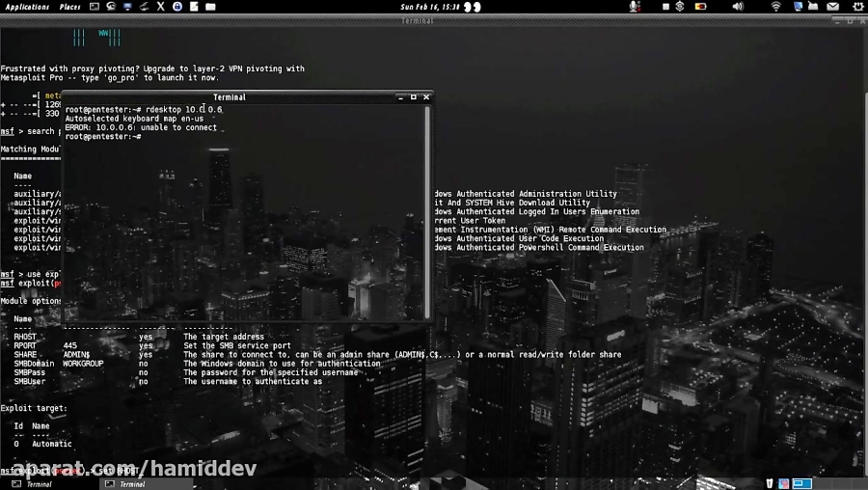
Task: Click the SHARE value 'ADMIN$'
Action: tap(76, 354)
